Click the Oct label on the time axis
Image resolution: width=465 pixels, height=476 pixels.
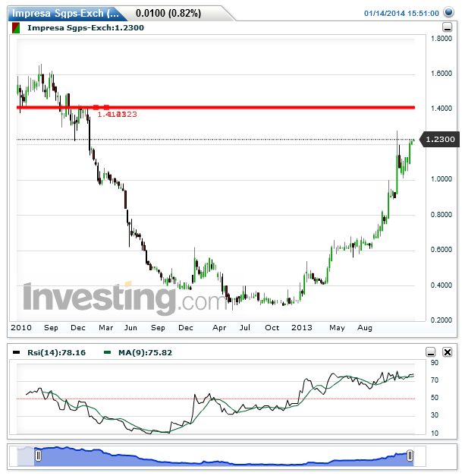click(272, 328)
